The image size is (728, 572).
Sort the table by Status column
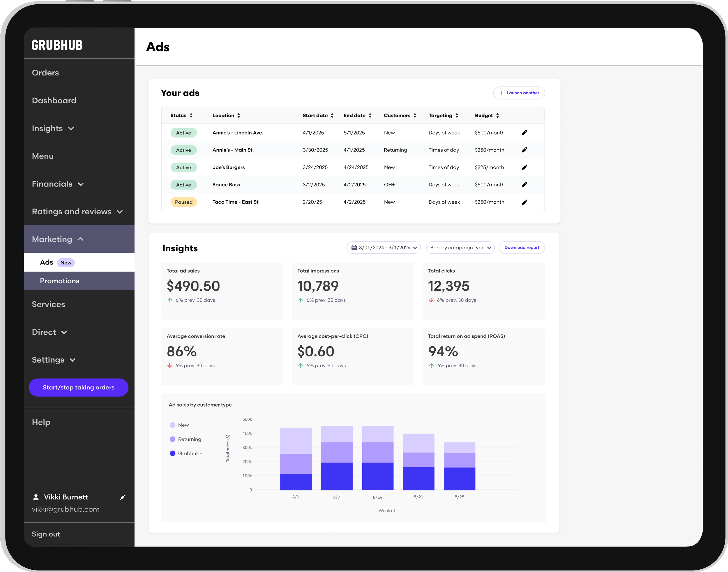click(x=191, y=116)
